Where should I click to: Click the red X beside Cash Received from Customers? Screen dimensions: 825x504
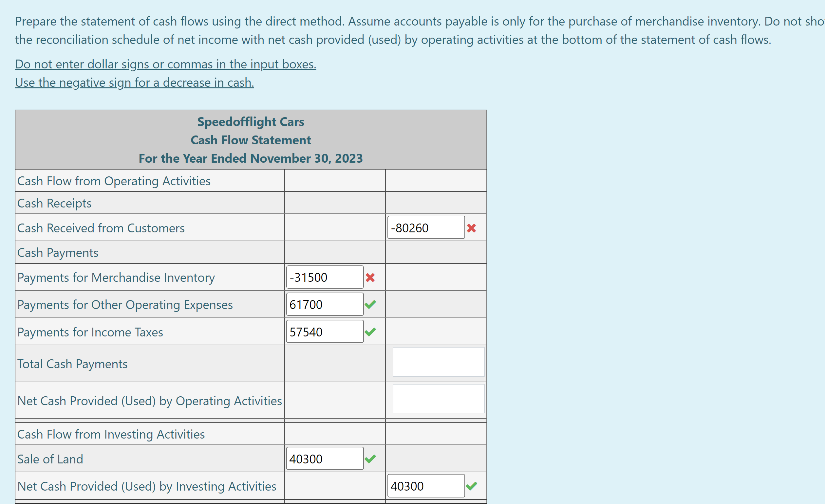471,227
